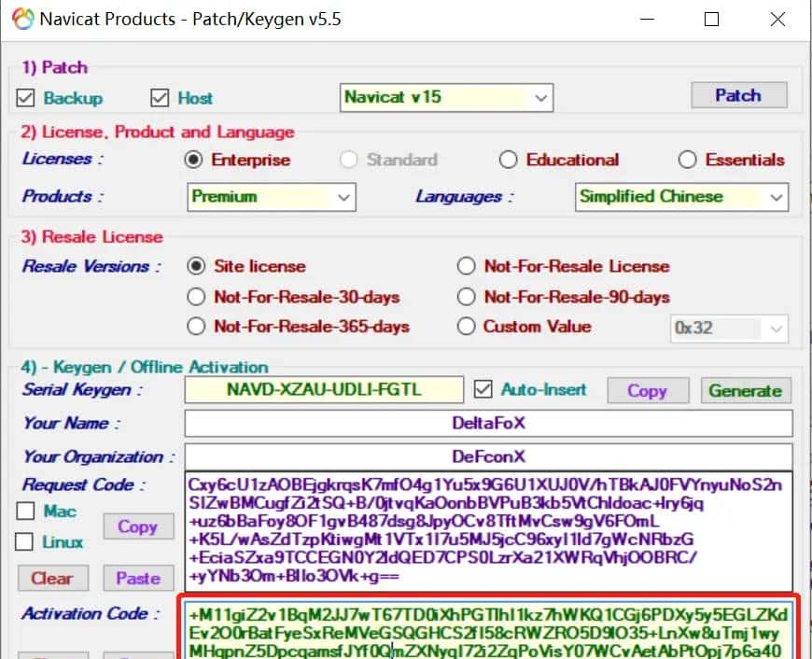Image resolution: width=812 pixels, height=659 pixels.
Task: Choose Not-For-Resale-30-days resale version
Action: [x=197, y=297]
